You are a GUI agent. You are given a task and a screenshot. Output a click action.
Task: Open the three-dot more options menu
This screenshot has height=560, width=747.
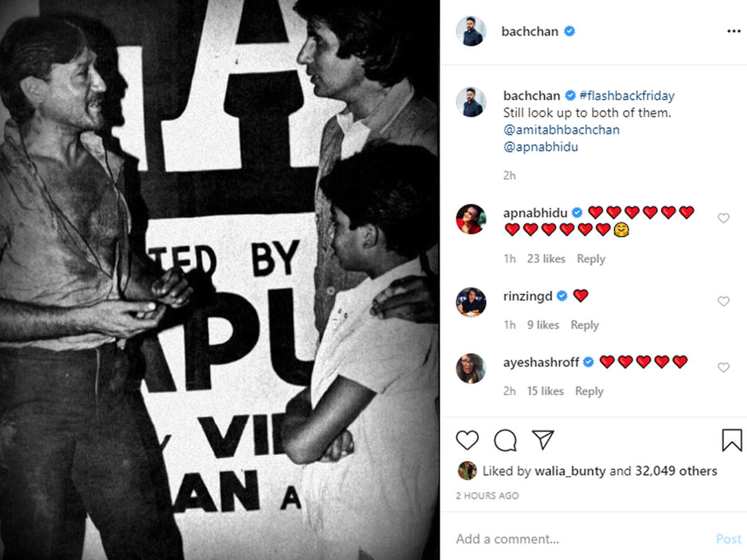click(x=733, y=32)
